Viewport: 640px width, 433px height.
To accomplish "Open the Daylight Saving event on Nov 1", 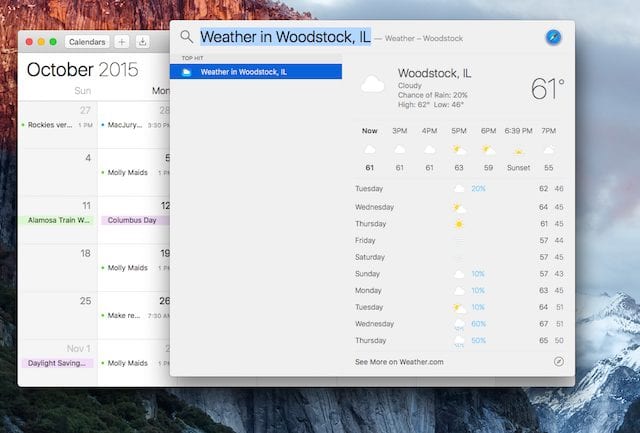I will [x=58, y=363].
